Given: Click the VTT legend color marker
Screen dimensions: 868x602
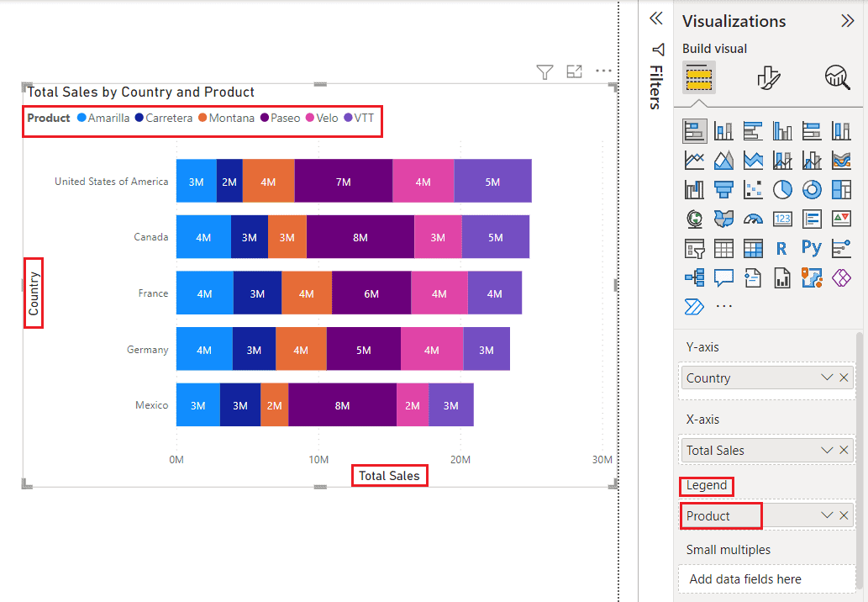Looking at the screenshot, I should coord(348,118).
